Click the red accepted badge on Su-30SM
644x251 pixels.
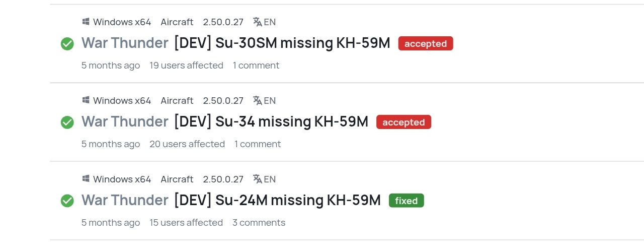point(426,44)
